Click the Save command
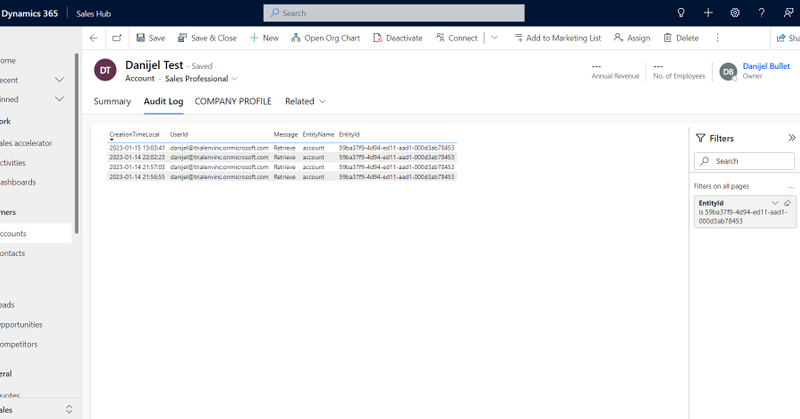 click(x=151, y=38)
